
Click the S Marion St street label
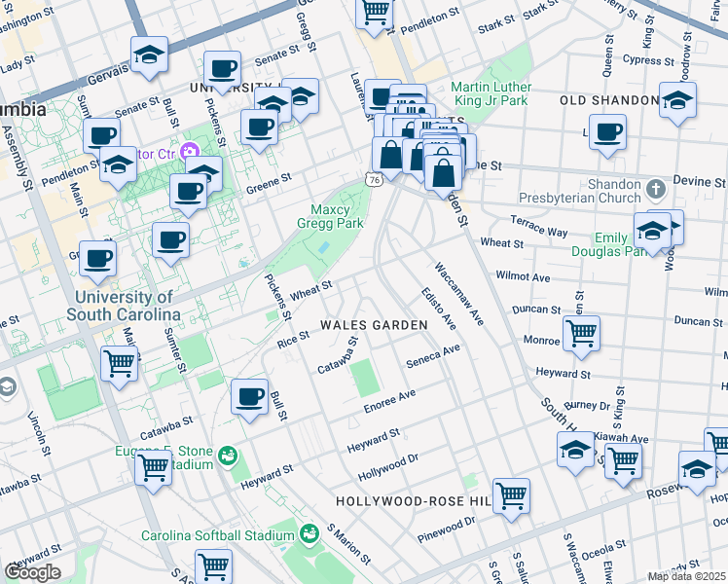(x=348, y=544)
